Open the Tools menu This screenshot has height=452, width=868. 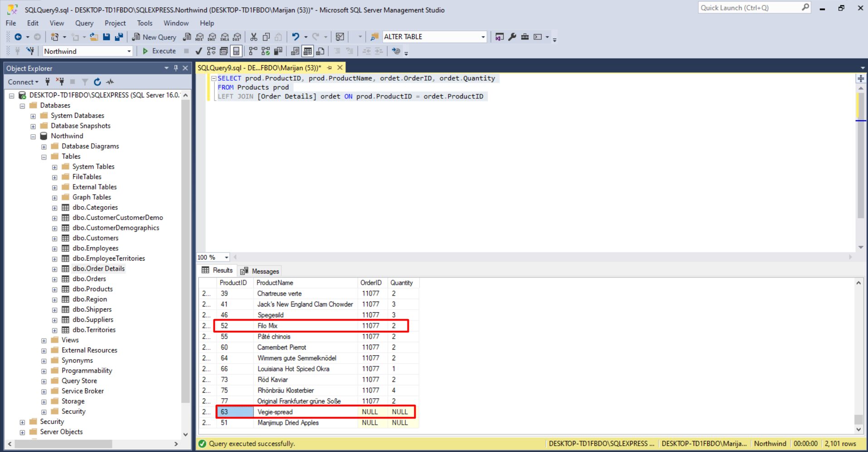145,23
